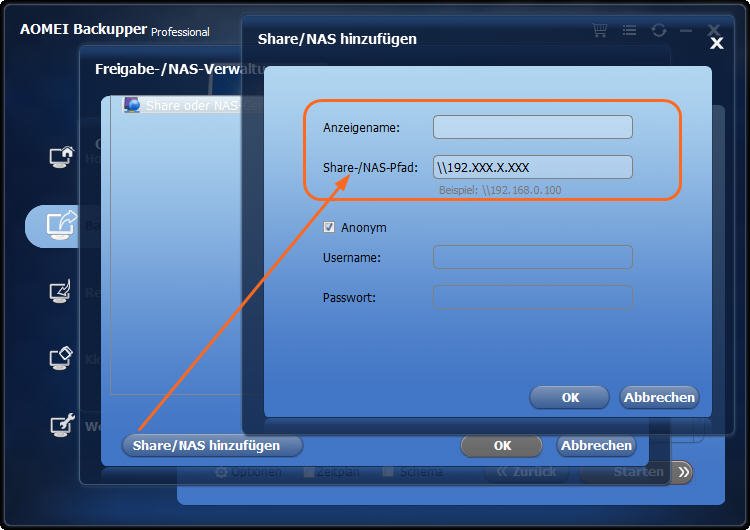Click the Anzeigename input field

pyautogui.click(x=533, y=127)
